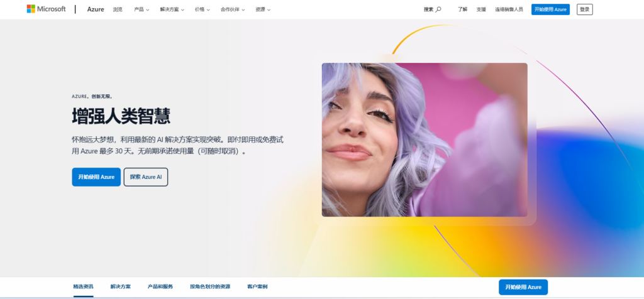Click the Microsoft logo in header

click(46, 9)
